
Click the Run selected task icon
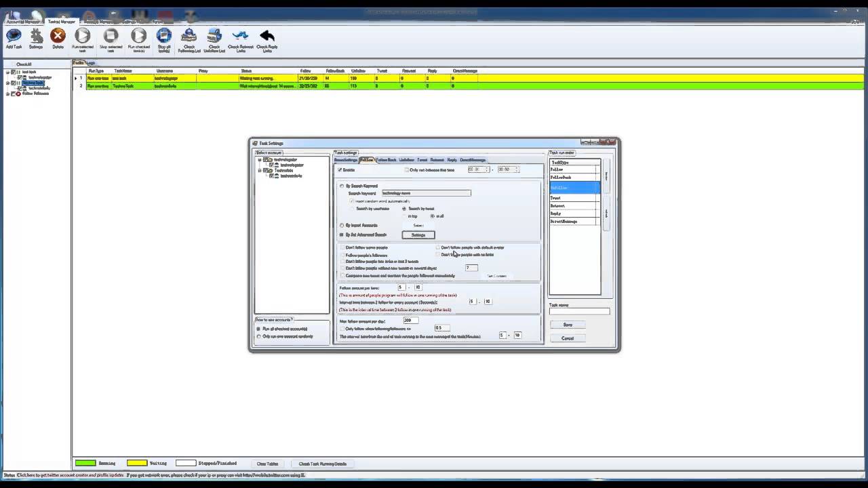coord(83,37)
